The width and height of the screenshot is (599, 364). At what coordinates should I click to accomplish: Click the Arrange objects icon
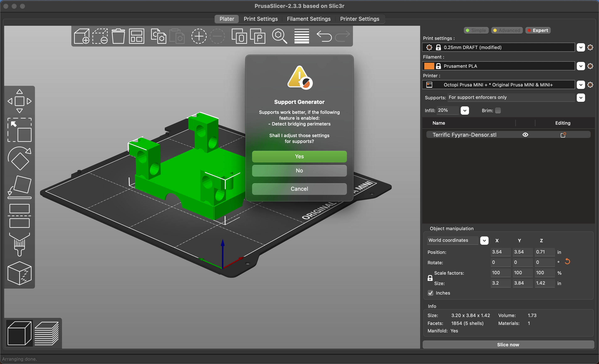coord(136,36)
